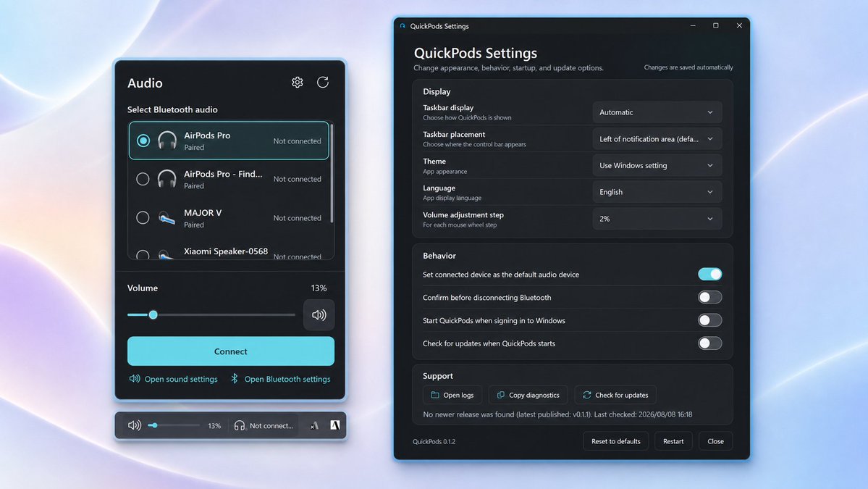The height and width of the screenshot is (489, 868).
Task: Click the device list scrollbar
Action: click(x=332, y=173)
